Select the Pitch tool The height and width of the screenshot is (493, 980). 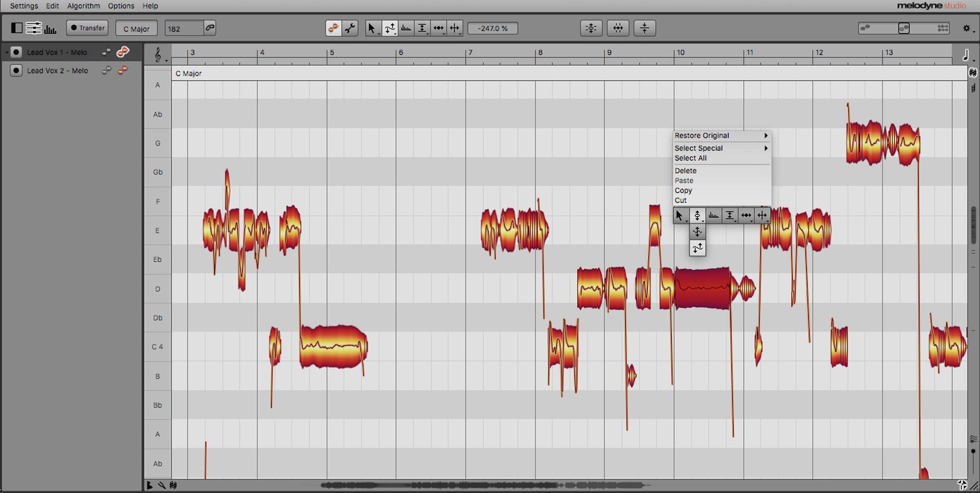point(390,28)
